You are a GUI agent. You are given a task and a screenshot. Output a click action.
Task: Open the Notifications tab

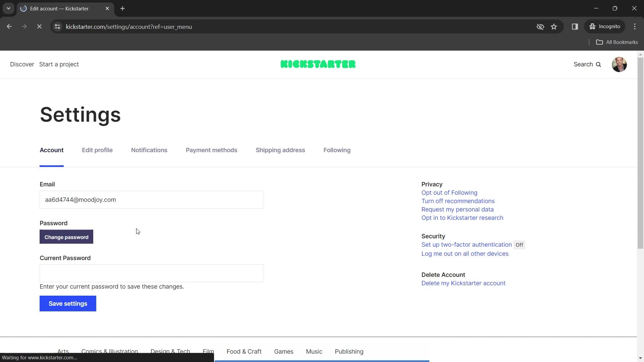click(x=149, y=150)
